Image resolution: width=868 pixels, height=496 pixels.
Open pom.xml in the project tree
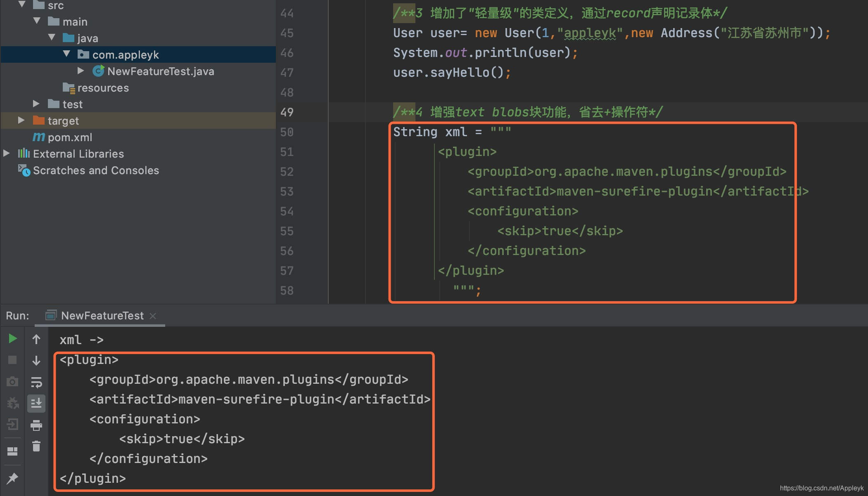click(70, 137)
